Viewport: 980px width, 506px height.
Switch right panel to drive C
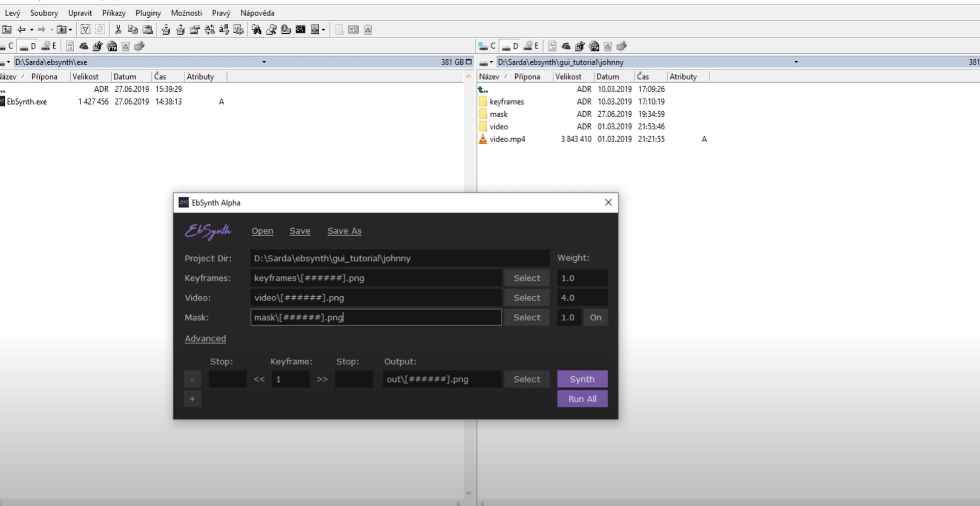tap(487, 46)
